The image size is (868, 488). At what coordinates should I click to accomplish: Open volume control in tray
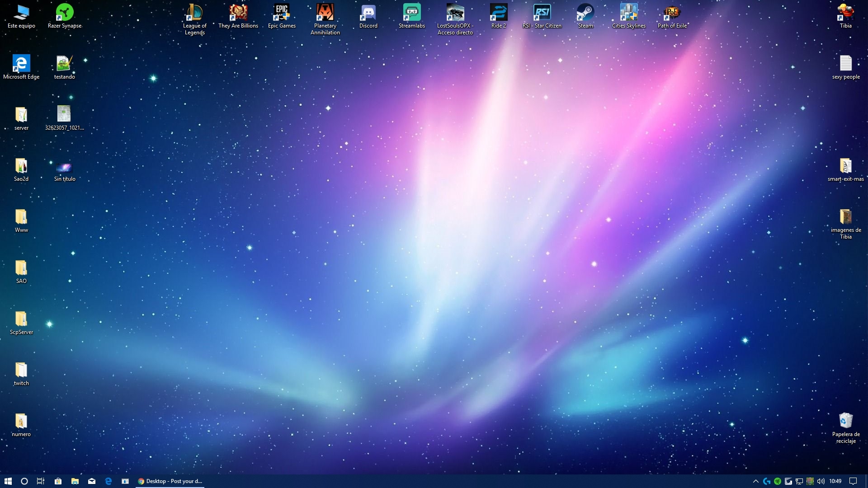point(821,481)
